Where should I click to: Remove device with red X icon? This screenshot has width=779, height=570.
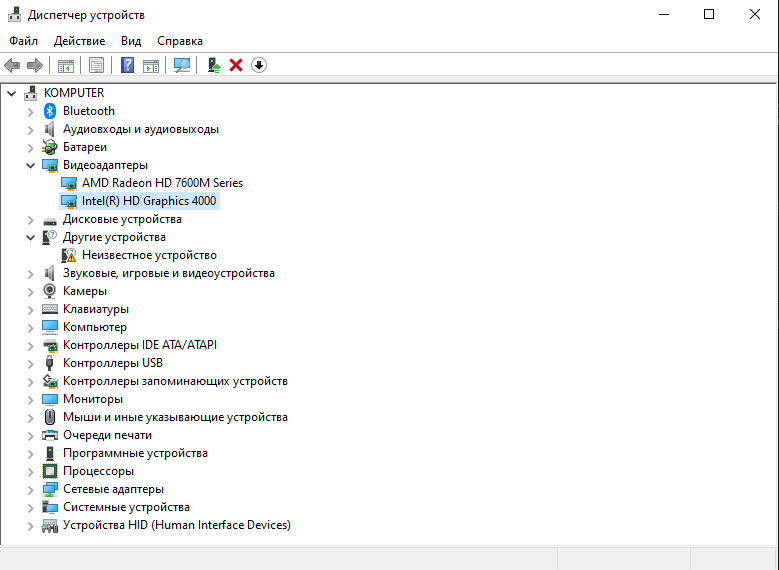pos(236,65)
